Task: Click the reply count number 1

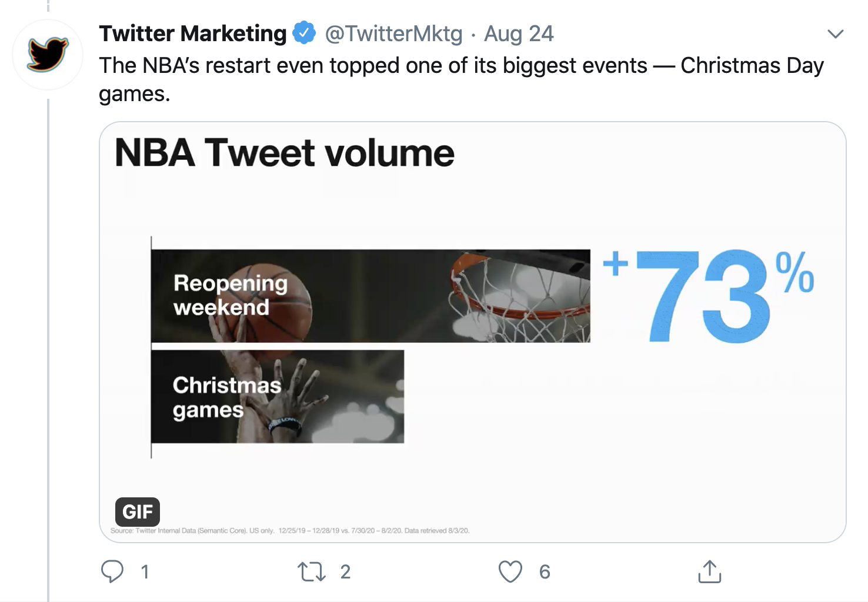Action: (x=145, y=571)
